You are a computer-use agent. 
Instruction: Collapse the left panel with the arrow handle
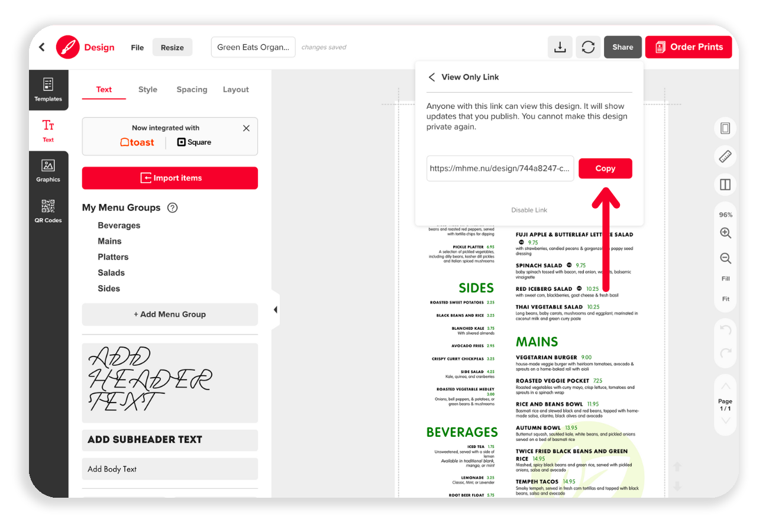point(275,310)
